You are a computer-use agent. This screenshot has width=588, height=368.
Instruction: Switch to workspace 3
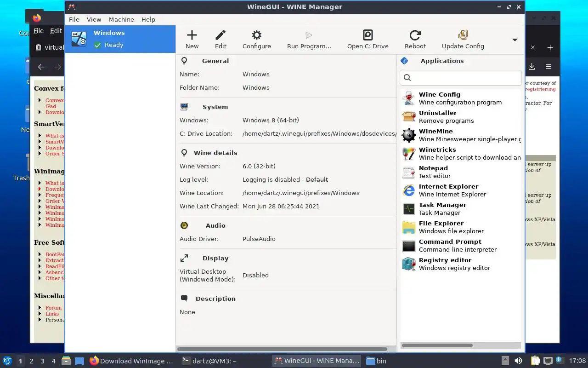tap(42, 361)
